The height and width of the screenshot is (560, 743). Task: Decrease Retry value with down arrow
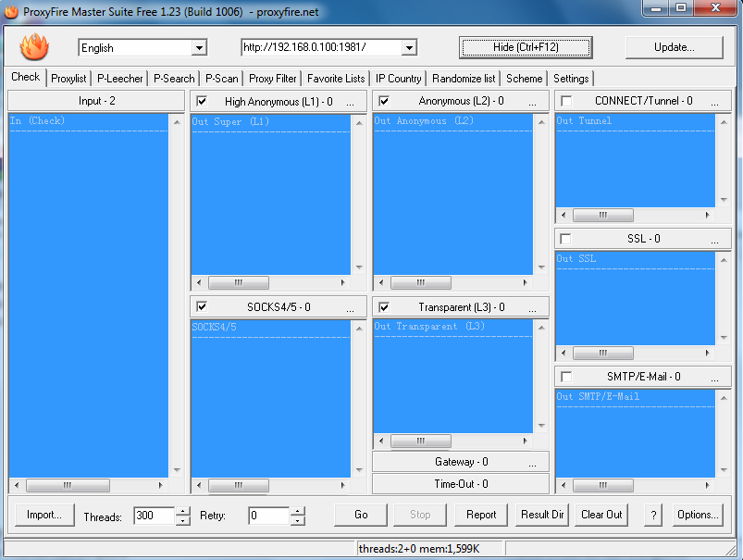point(298,520)
